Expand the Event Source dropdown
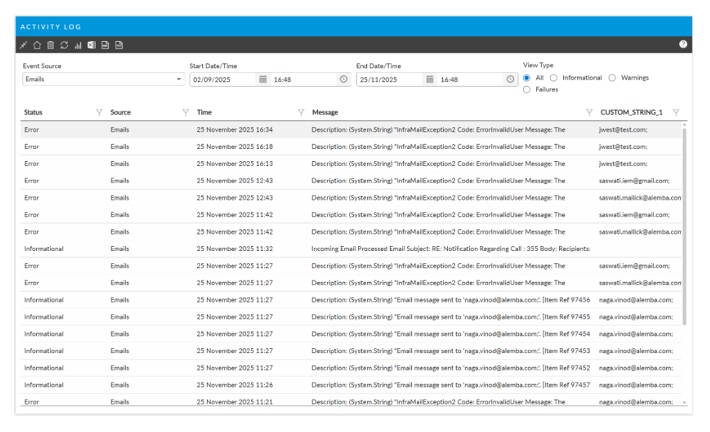 point(179,79)
